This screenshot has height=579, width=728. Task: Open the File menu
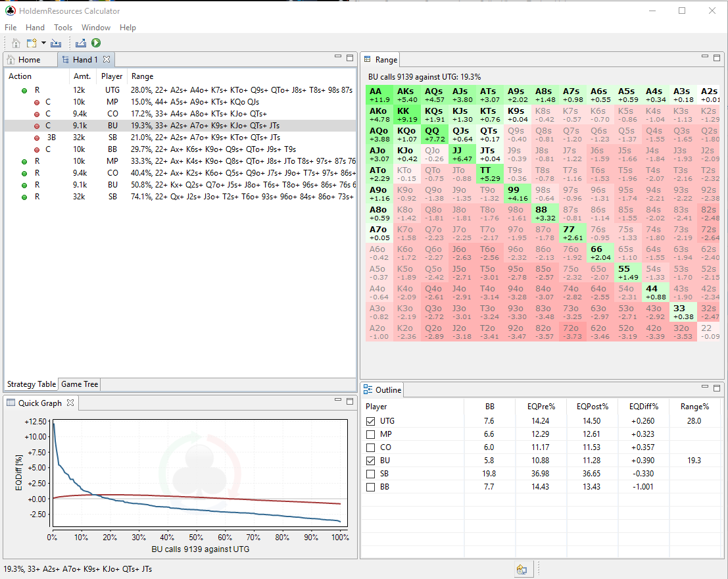pyautogui.click(x=11, y=28)
